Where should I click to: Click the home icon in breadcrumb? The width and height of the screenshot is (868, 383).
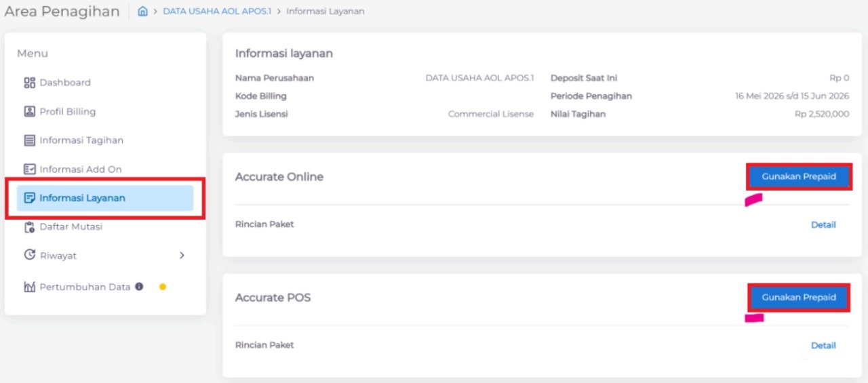142,12
